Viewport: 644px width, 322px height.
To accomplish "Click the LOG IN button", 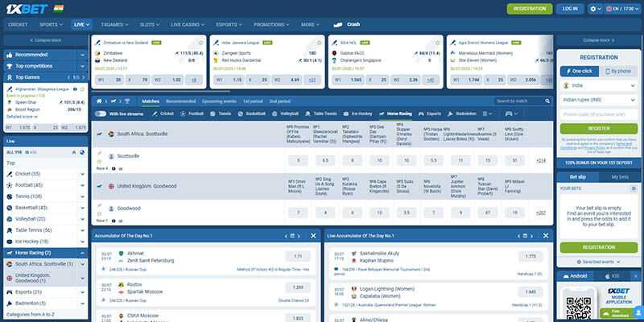I will pyautogui.click(x=570, y=9).
